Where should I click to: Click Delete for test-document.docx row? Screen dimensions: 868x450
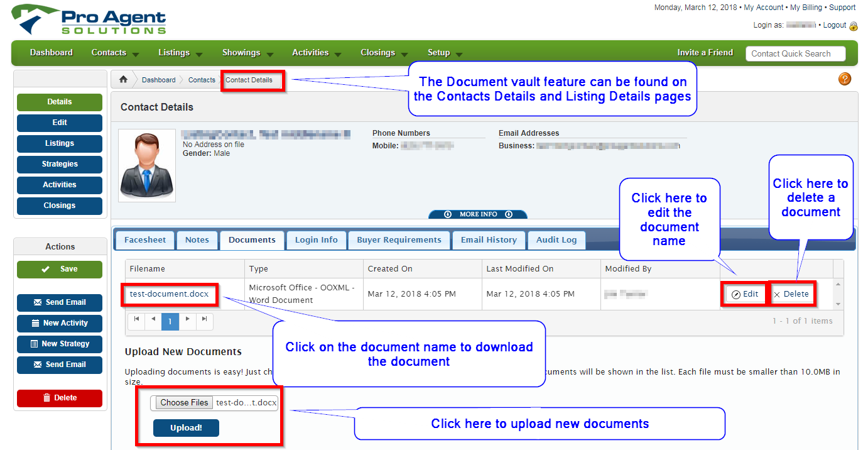(791, 294)
